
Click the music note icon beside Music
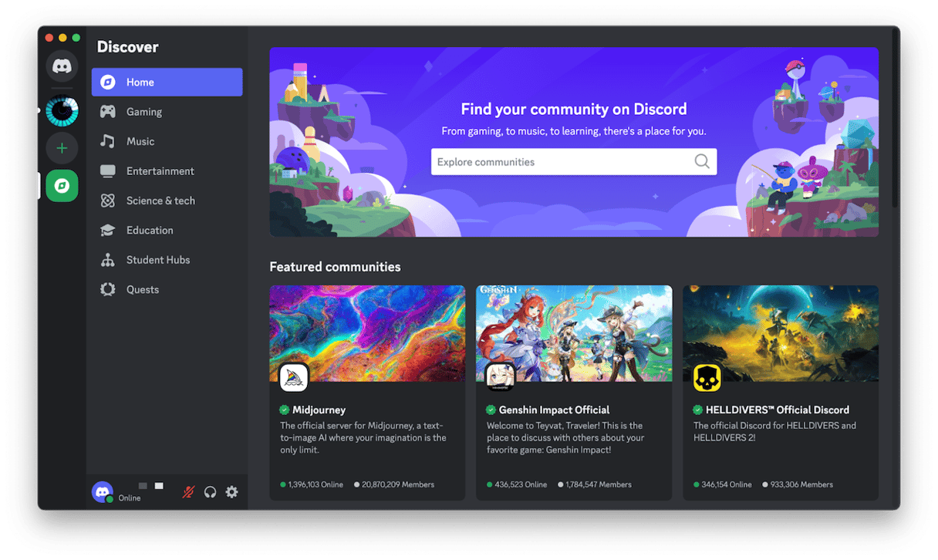[x=108, y=141]
